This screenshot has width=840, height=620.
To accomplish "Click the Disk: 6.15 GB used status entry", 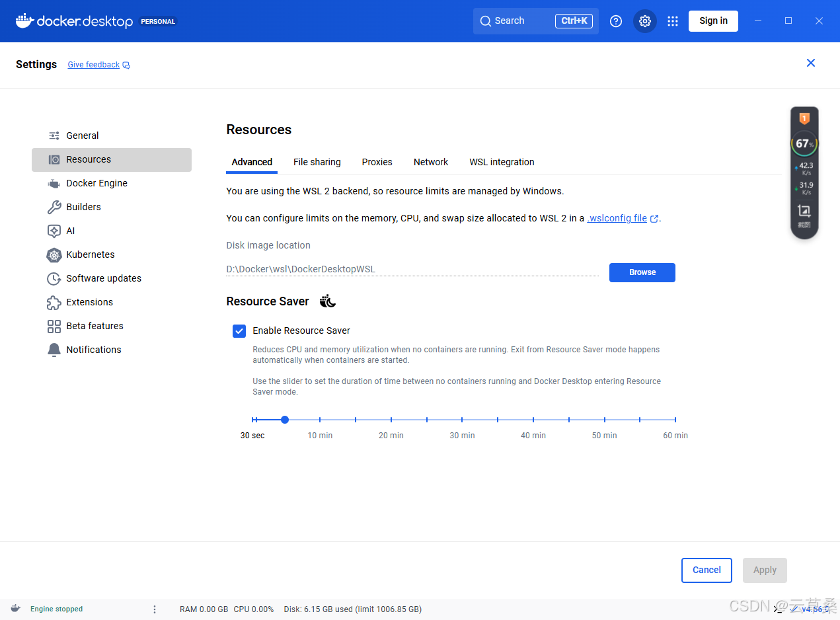I will (352, 609).
